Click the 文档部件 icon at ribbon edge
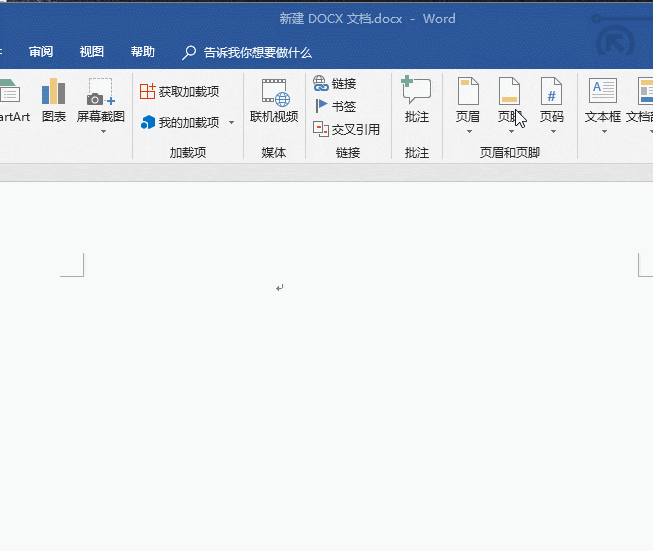This screenshot has width=653, height=551. 645,91
